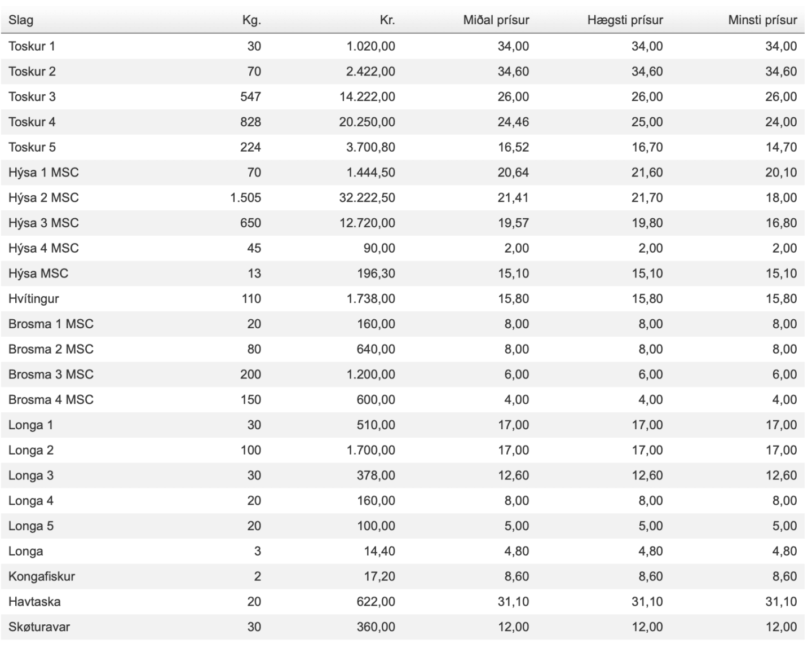The height and width of the screenshot is (648, 812).
Task: Click the 1.505 Kg. value
Action: click(x=246, y=198)
